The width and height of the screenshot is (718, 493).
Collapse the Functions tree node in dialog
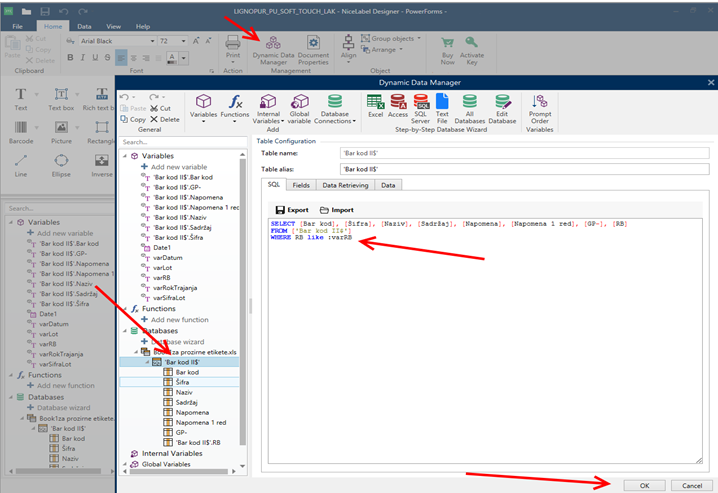125,309
